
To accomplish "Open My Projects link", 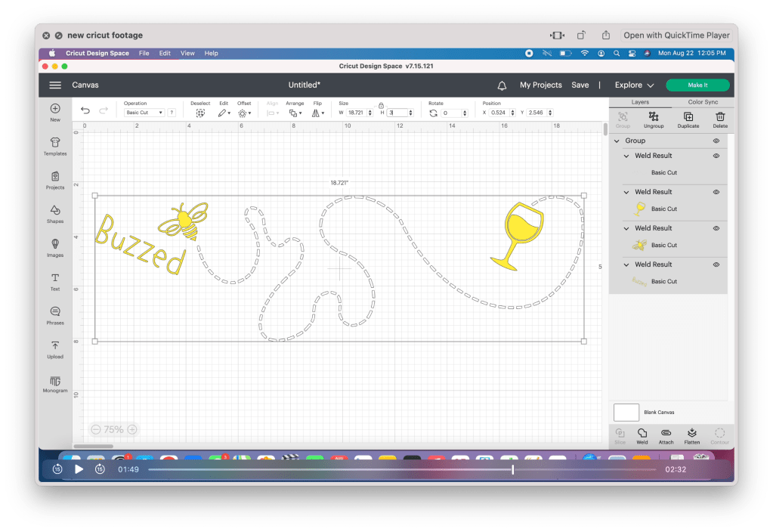I will click(540, 85).
